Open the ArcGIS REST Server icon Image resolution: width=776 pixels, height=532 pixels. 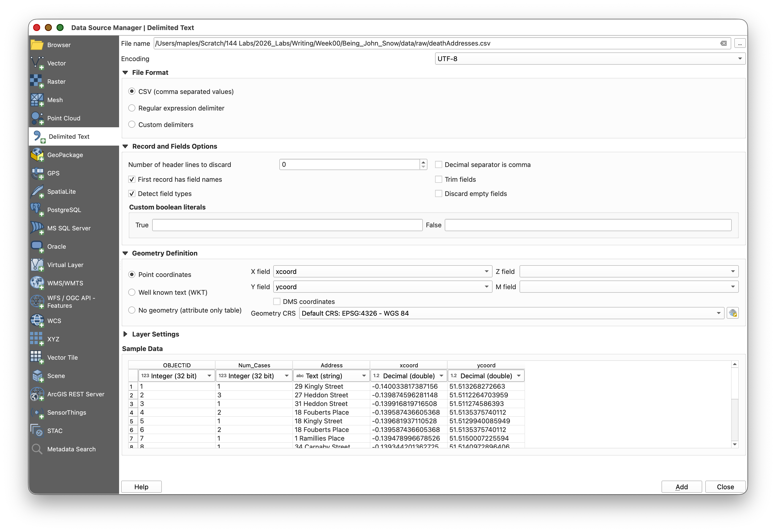tap(37, 394)
